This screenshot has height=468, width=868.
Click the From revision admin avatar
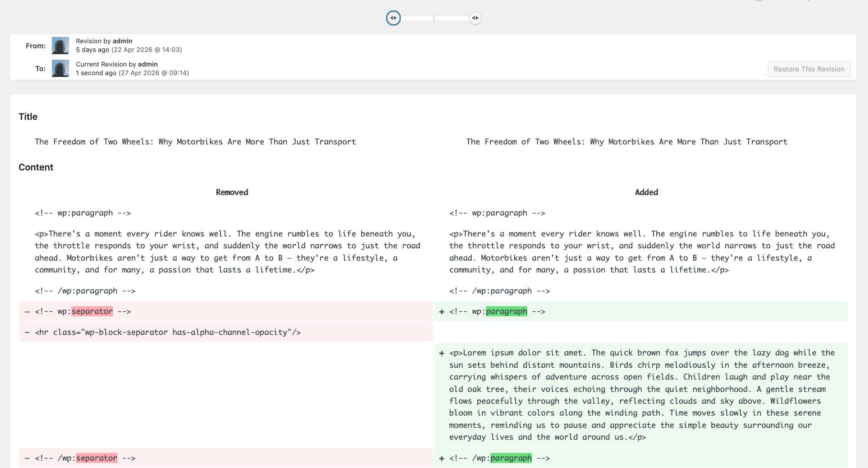(x=61, y=46)
